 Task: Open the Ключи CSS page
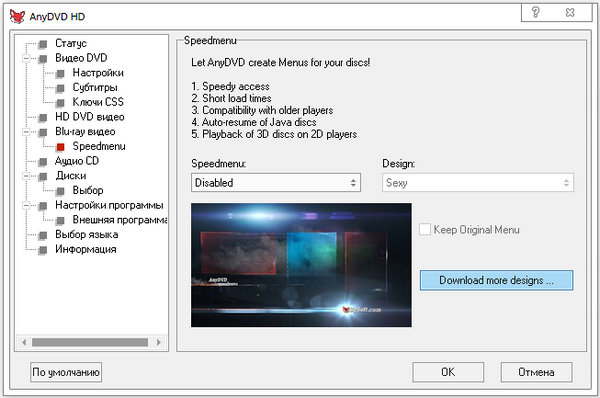pos(98,102)
